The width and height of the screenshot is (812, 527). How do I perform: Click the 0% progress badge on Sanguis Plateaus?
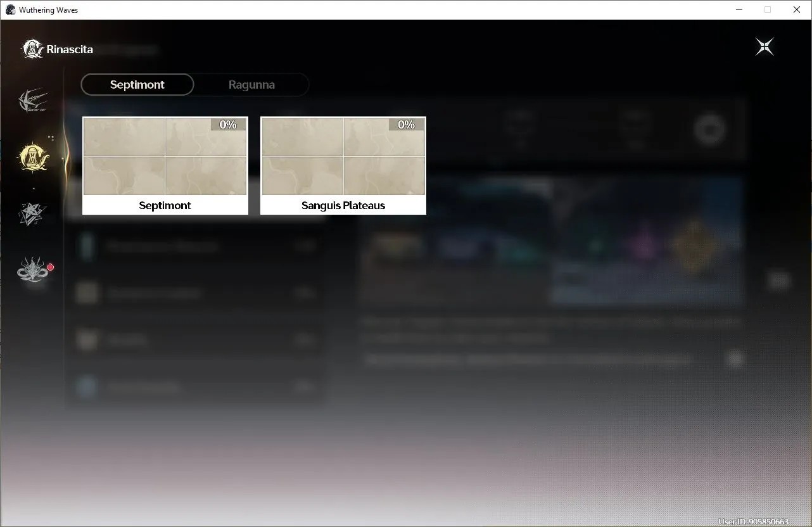406,125
